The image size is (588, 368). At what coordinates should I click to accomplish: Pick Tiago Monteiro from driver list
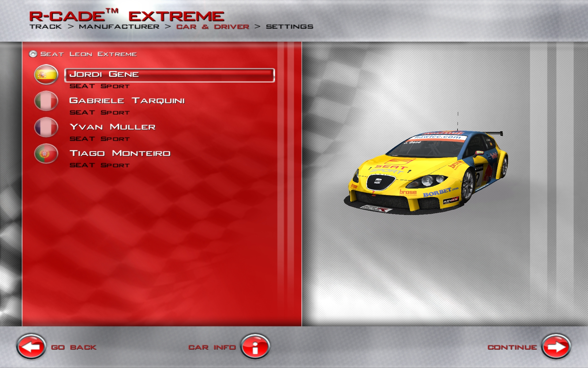(x=120, y=154)
